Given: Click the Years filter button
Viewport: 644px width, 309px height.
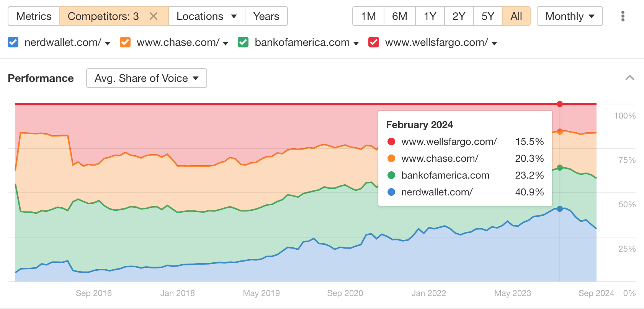Looking at the screenshot, I should pos(266,16).
